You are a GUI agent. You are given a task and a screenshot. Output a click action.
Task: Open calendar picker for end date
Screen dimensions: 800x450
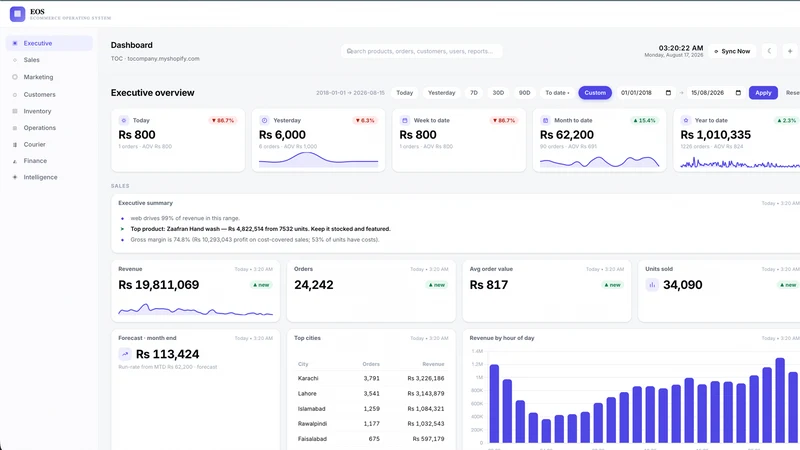(x=738, y=93)
